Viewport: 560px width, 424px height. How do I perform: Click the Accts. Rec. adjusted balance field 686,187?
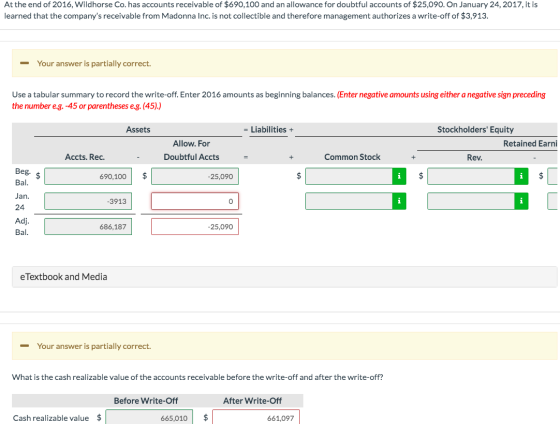88,226
